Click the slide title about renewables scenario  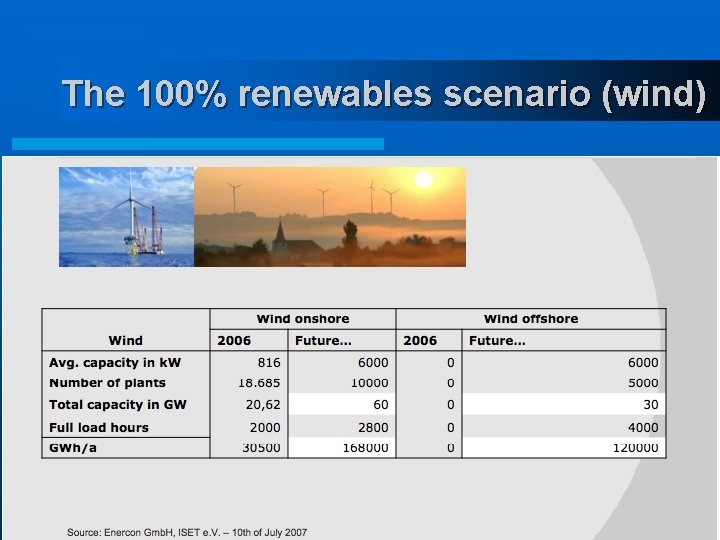[x=384, y=94]
